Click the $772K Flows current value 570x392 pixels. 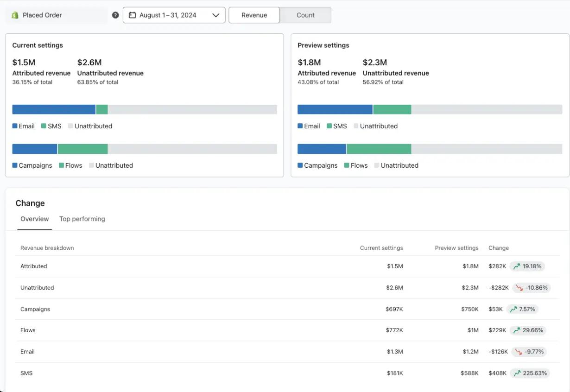click(394, 330)
